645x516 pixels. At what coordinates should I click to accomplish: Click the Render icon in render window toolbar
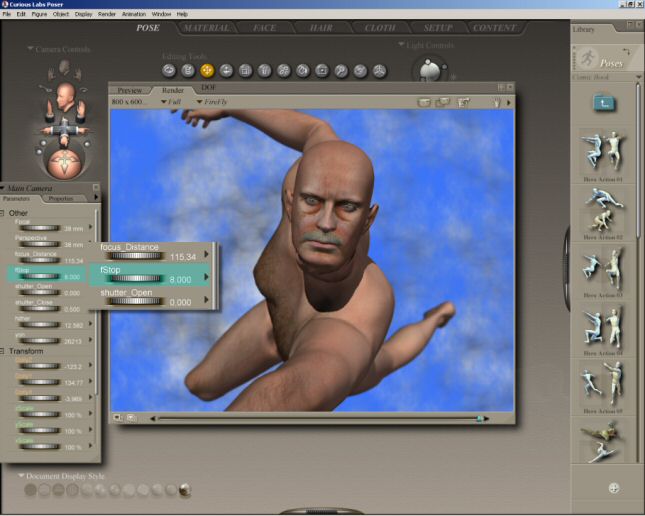pyautogui.click(x=424, y=102)
